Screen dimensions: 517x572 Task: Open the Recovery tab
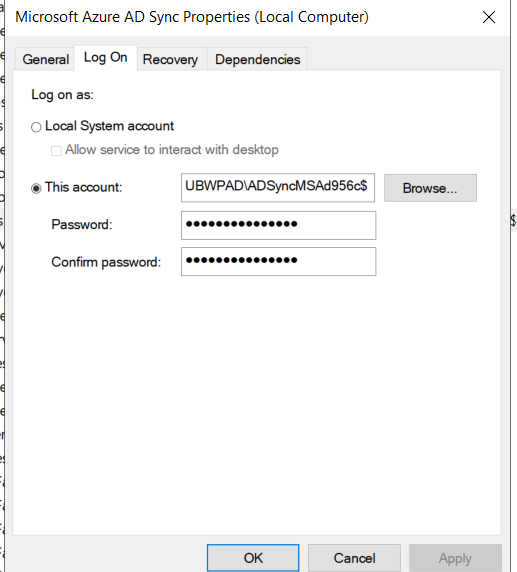point(170,59)
